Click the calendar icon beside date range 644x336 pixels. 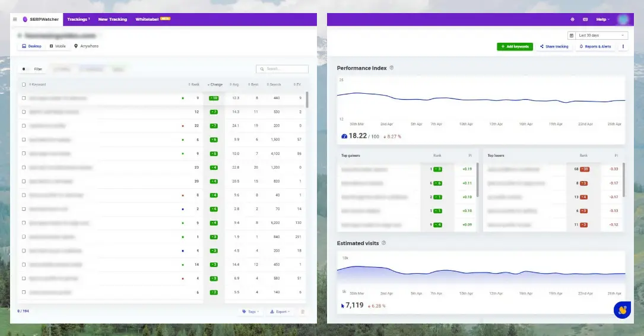tap(572, 36)
